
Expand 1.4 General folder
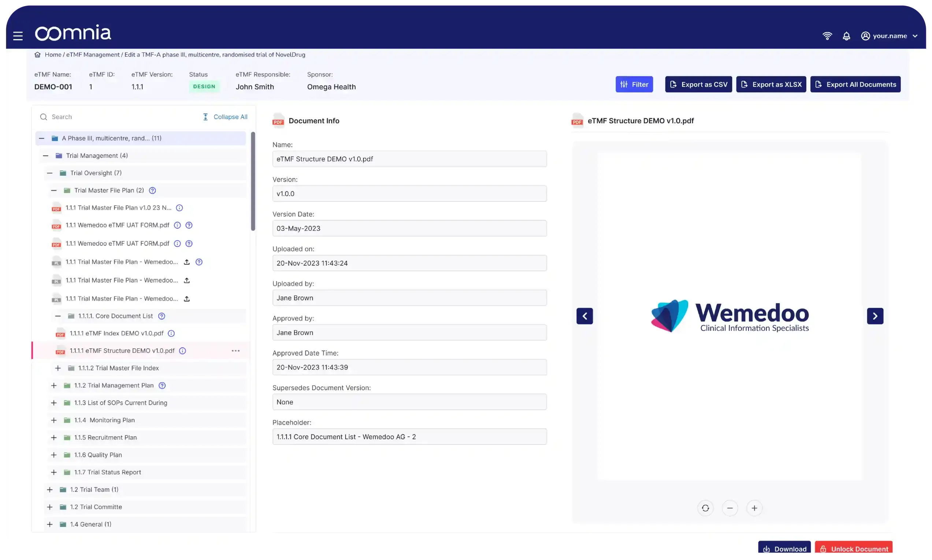50,524
